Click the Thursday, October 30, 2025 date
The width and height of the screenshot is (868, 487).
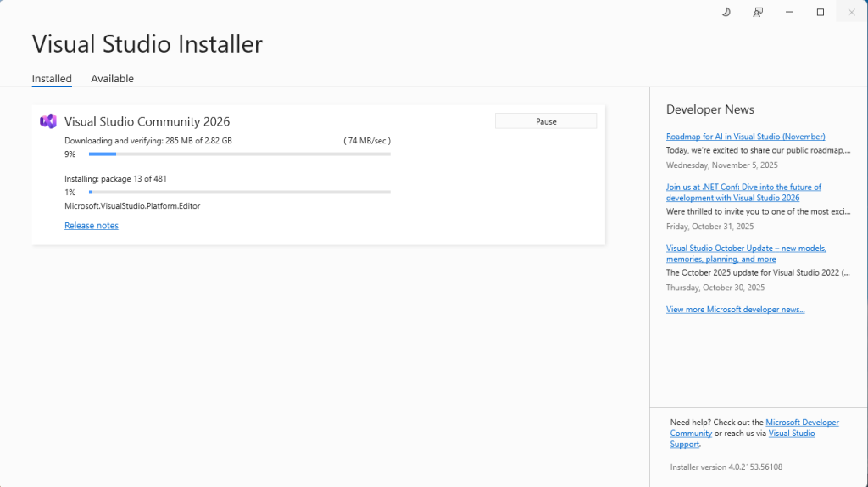(715, 288)
